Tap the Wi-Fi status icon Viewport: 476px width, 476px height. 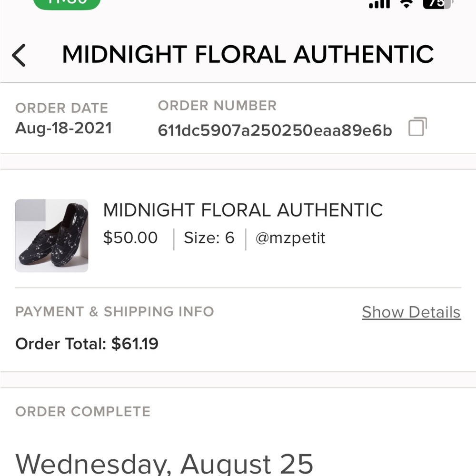click(407, 4)
